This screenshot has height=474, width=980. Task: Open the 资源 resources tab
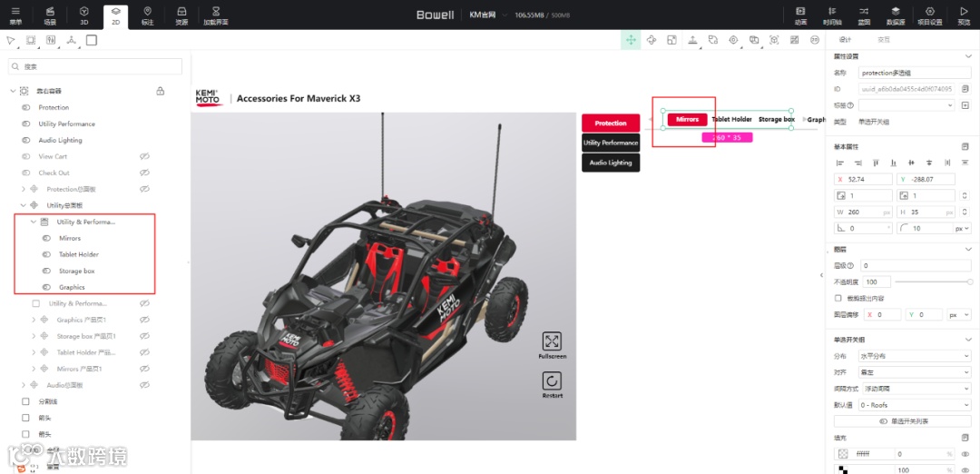pos(181,15)
